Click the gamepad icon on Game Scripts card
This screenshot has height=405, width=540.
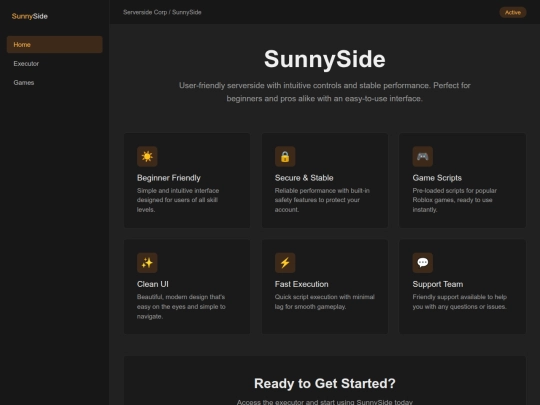(423, 156)
